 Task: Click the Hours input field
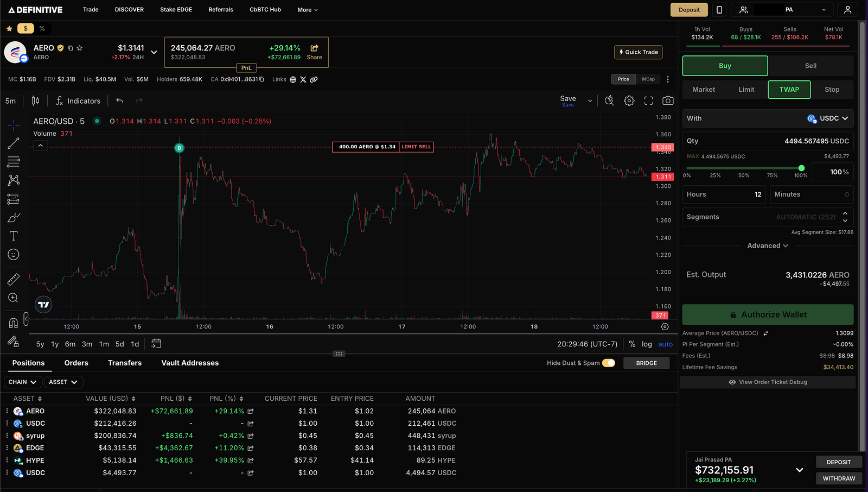tap(724, 194)
